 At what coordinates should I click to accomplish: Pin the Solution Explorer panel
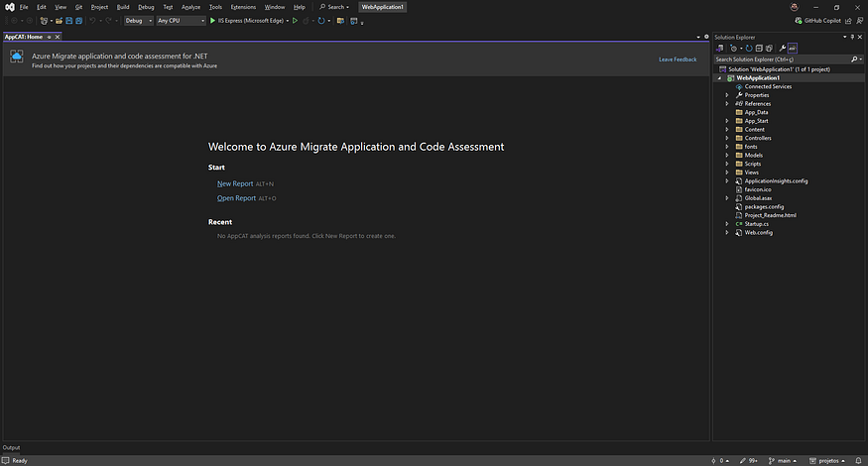coord(852,37)
